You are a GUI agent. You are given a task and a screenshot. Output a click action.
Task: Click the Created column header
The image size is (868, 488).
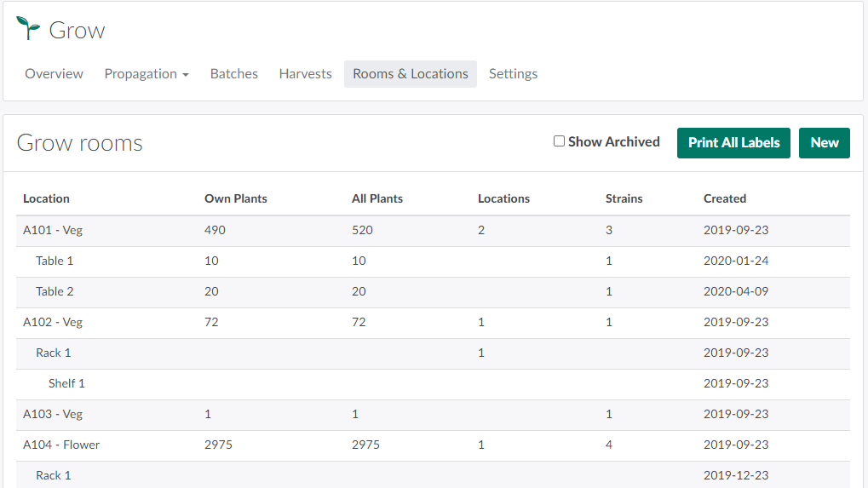click(724, 198)
